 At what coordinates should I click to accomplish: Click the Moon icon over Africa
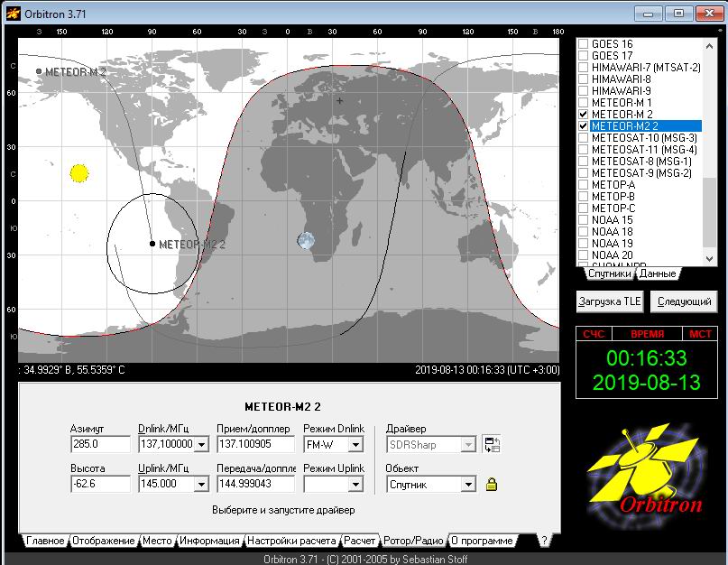click(306, 240)
